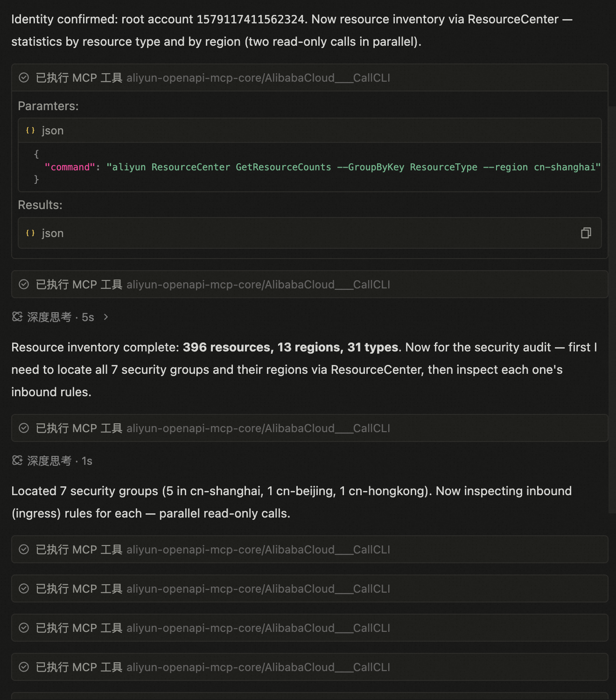This screenshot has height=700, width=616.
Task: Expand MCP tool row below resource inventory text
Action: [309, 428]
